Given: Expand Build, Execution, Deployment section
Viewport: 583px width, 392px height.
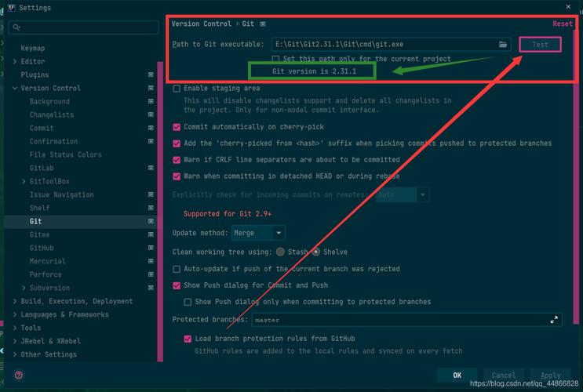Looking at the screenshot, I should (15, 302).
